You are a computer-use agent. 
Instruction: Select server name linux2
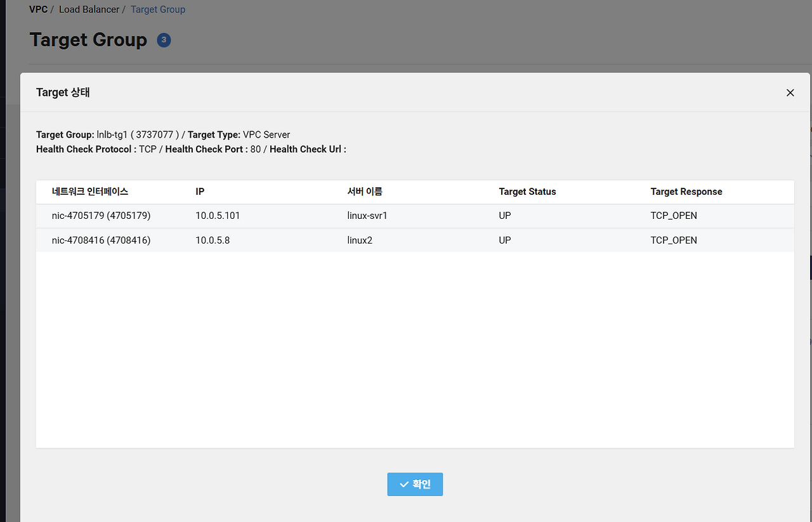(x=360, y=240)
